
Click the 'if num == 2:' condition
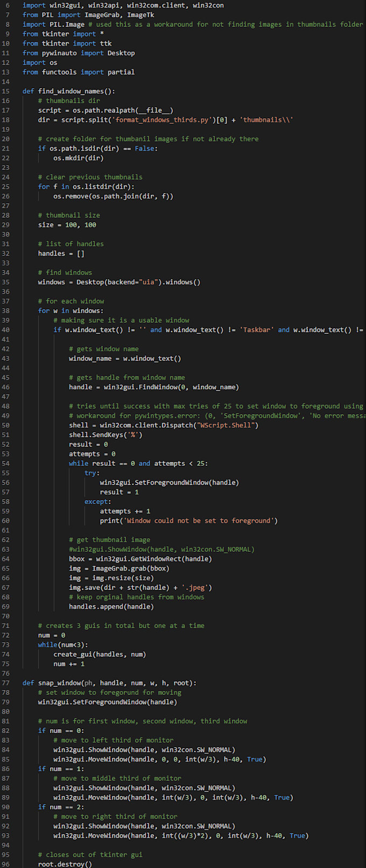[61, 807]
